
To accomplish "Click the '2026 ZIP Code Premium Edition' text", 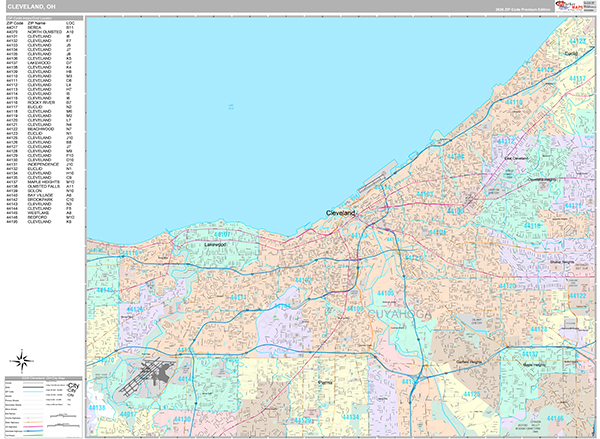I will (522, 9).
